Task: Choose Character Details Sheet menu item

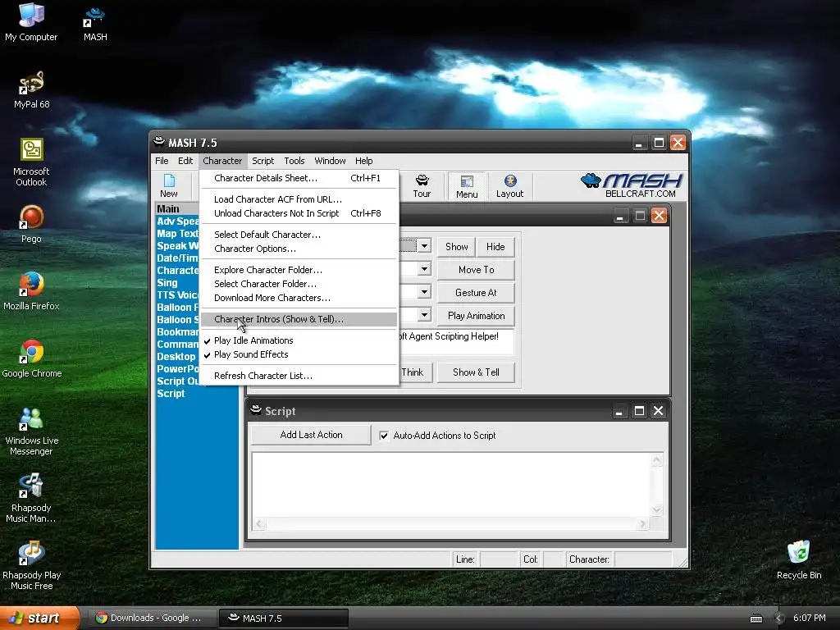Action: 299,178
